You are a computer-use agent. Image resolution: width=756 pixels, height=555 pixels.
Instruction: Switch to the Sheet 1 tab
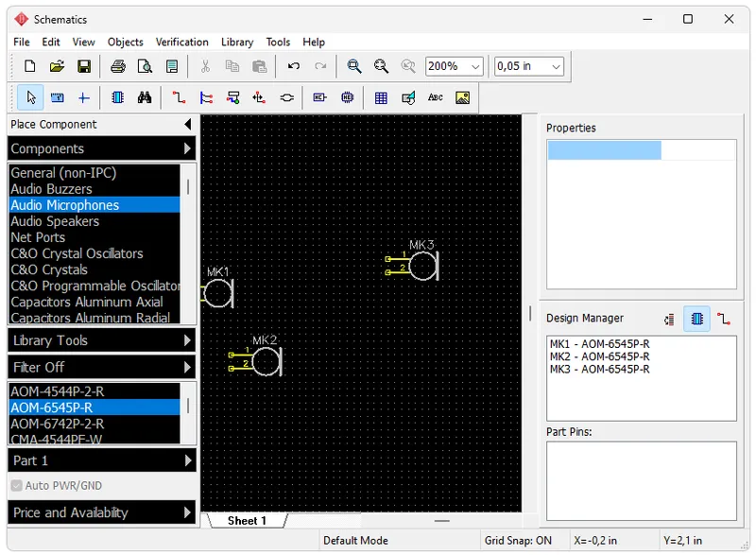[x=247, y=521]
